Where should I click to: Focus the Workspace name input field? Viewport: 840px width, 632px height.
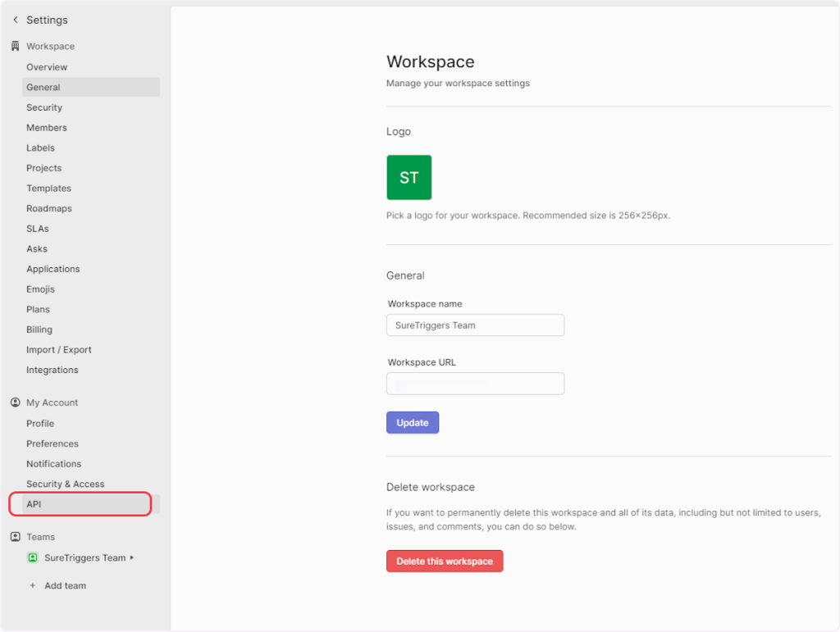[x=475, y=325]
